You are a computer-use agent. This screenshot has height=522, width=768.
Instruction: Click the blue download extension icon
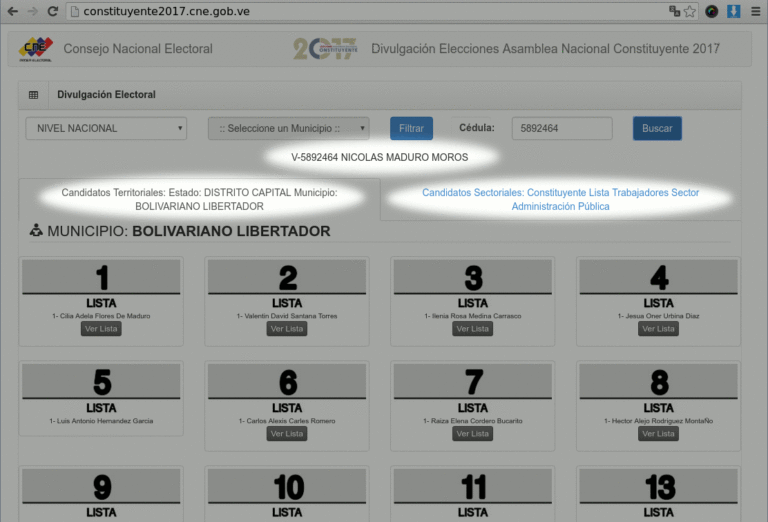pyautogui.click(x=734, y=11)
